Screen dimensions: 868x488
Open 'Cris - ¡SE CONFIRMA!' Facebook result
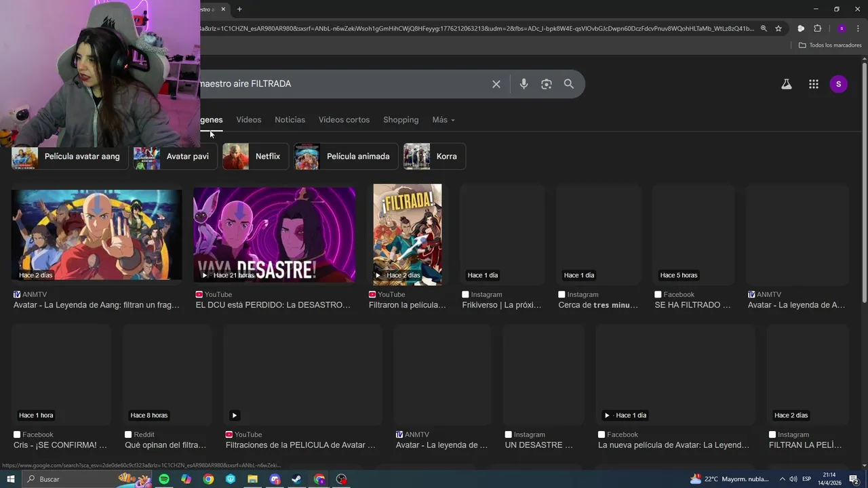click(60, 445)
